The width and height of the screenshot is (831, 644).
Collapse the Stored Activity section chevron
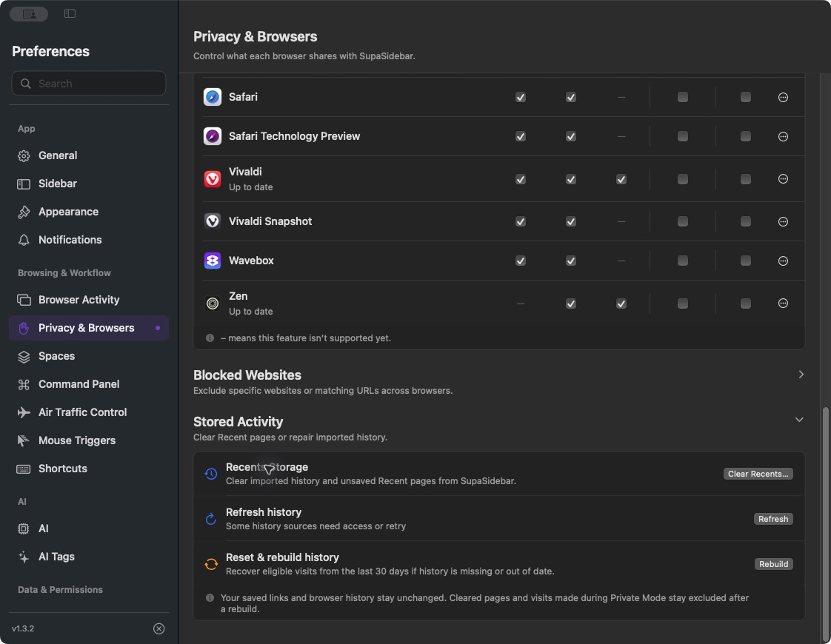click(799, 420)
